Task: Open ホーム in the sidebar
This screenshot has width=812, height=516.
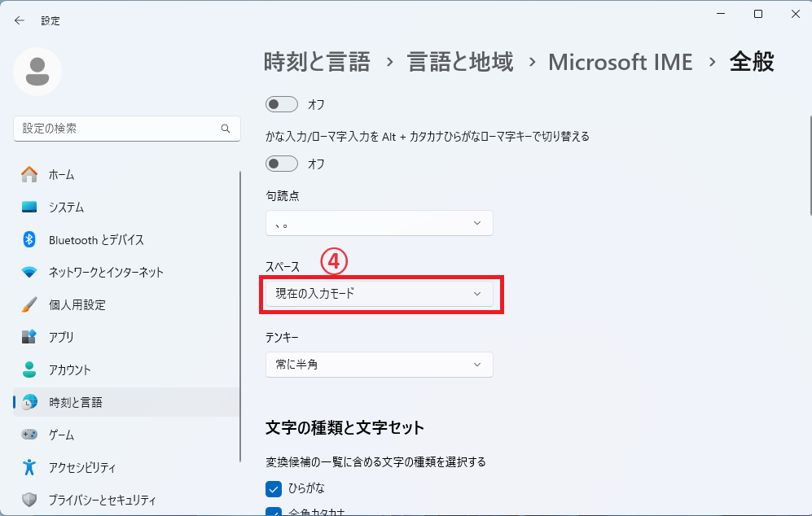Action: click(x=126, y=174)
